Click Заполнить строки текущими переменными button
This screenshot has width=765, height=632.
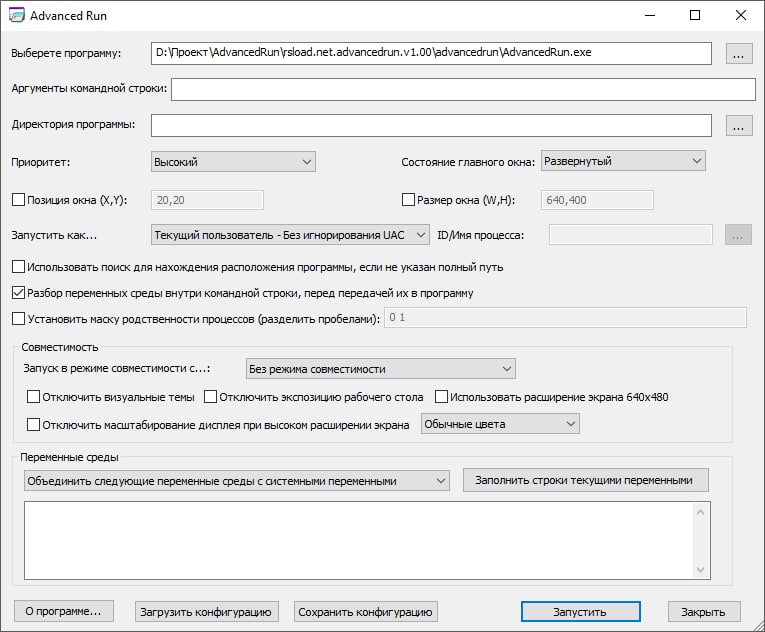(x=585, y=480)
